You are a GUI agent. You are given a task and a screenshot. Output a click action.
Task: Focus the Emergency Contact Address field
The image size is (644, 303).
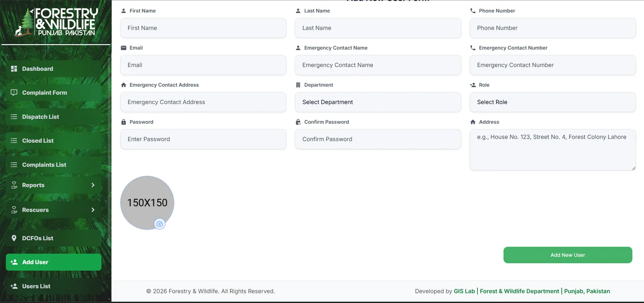coord(203,102)
